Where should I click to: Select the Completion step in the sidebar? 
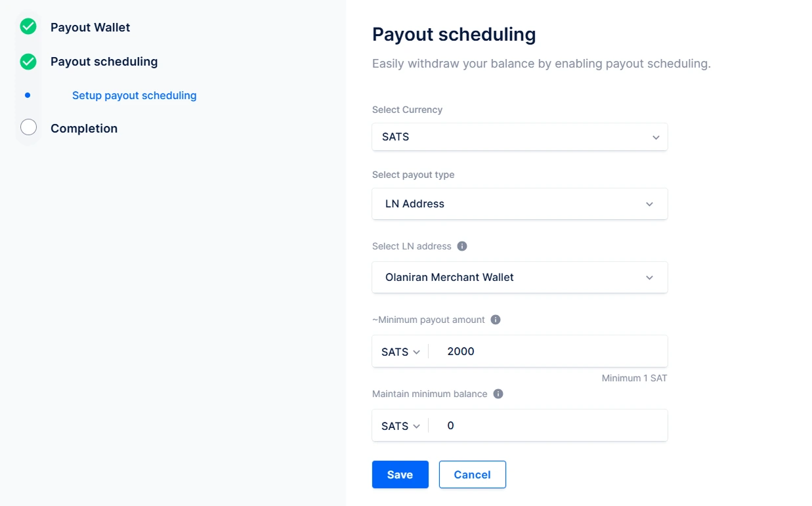pyautogui.click(x=84, y=129)
